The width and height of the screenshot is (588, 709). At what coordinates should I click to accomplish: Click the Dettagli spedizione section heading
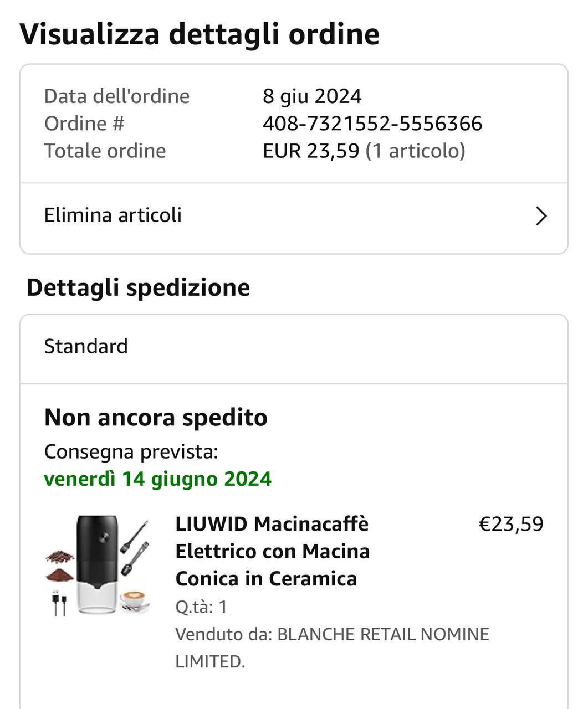click(x=138, y=287)
